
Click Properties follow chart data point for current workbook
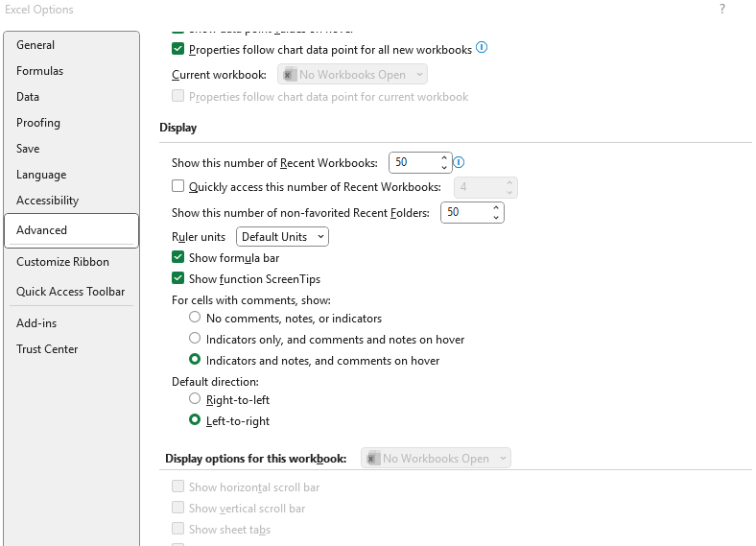tap(177, 96)
